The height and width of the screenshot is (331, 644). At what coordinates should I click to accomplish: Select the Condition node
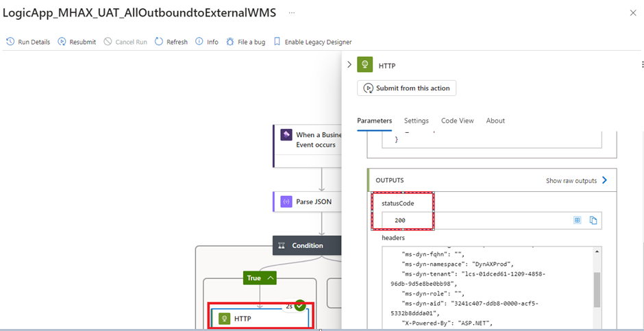click(307, 245)
